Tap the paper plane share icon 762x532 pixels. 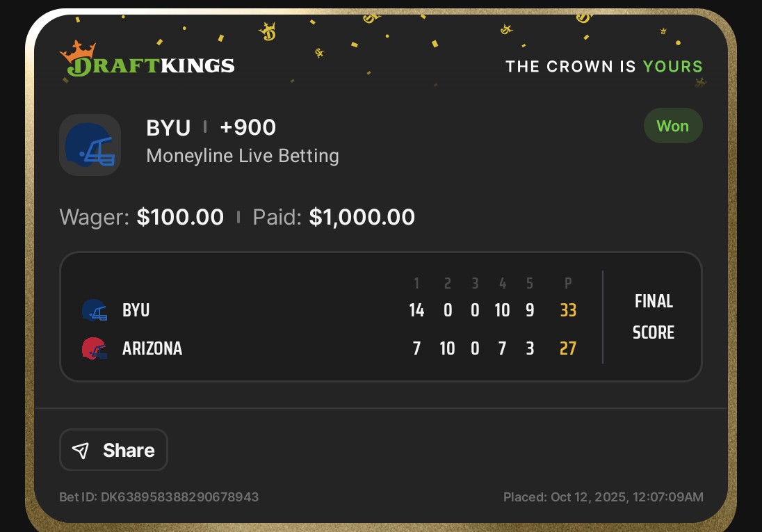(81, 451)
